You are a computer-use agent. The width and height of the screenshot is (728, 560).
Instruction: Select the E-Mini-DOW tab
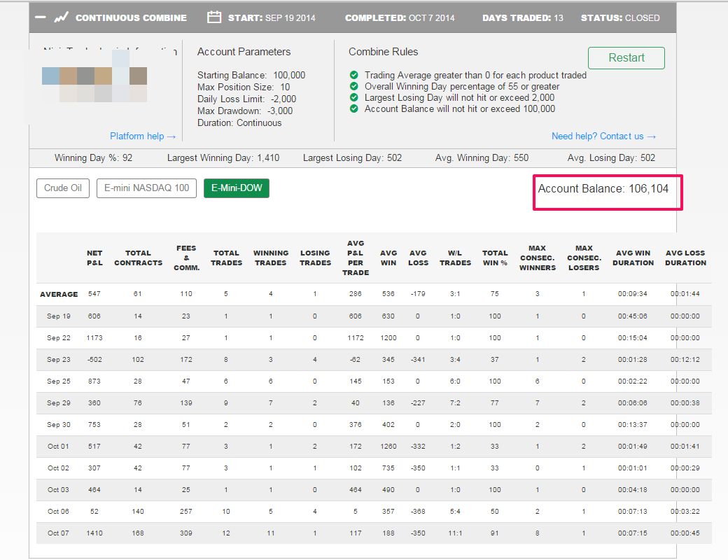coord(237,188)
